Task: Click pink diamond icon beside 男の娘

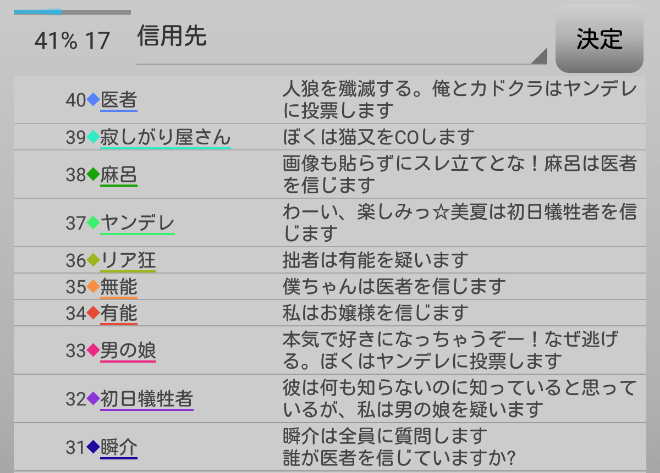Action: point(93,351)
